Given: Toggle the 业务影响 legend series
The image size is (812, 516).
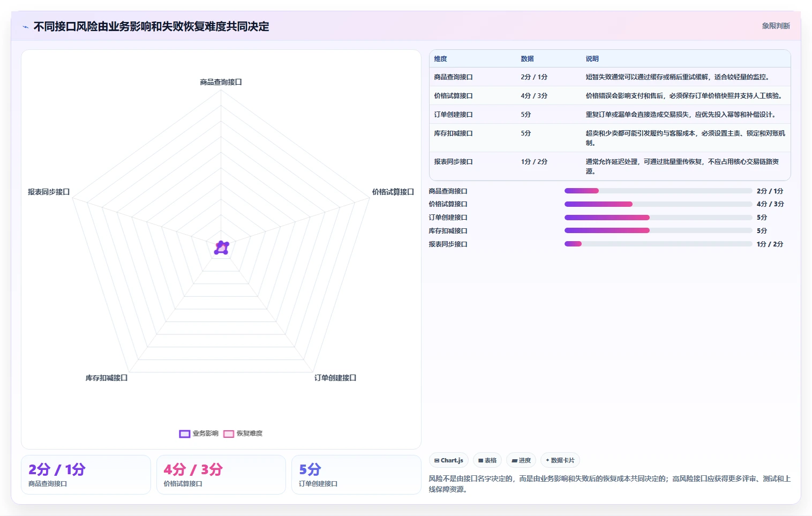Looking at the screenshot, I should [x=199, y=433].
